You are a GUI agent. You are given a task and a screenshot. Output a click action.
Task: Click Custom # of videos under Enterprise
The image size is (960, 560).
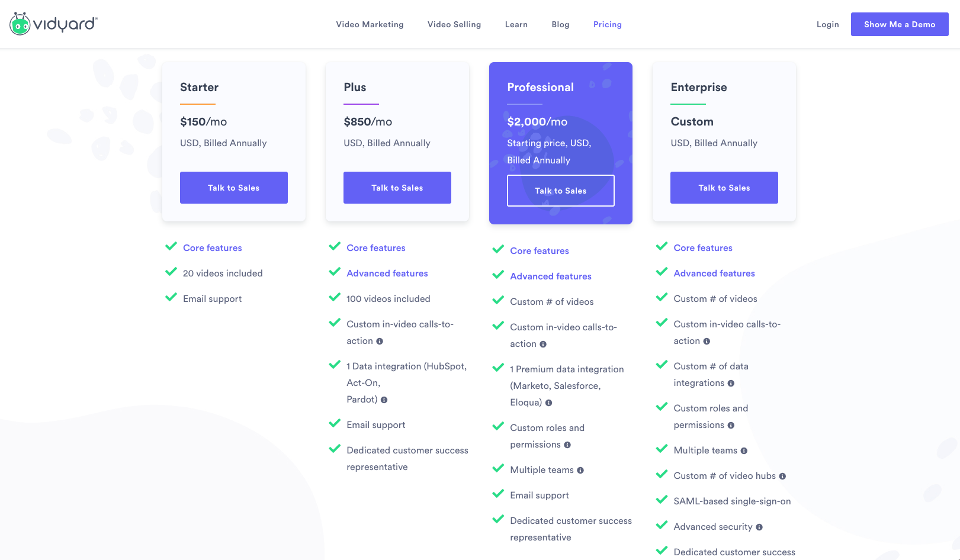715,299
